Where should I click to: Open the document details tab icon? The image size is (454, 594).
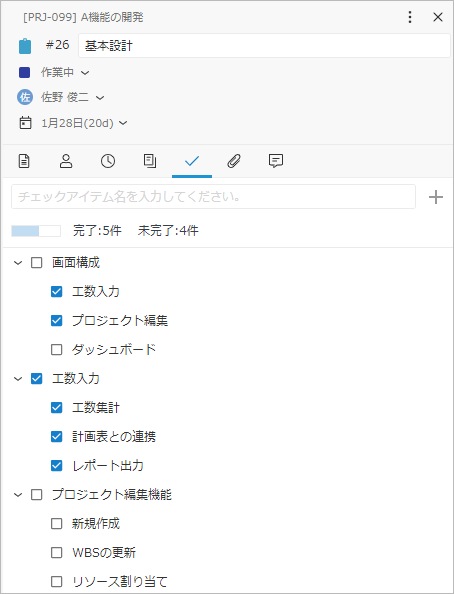[24, 161]
